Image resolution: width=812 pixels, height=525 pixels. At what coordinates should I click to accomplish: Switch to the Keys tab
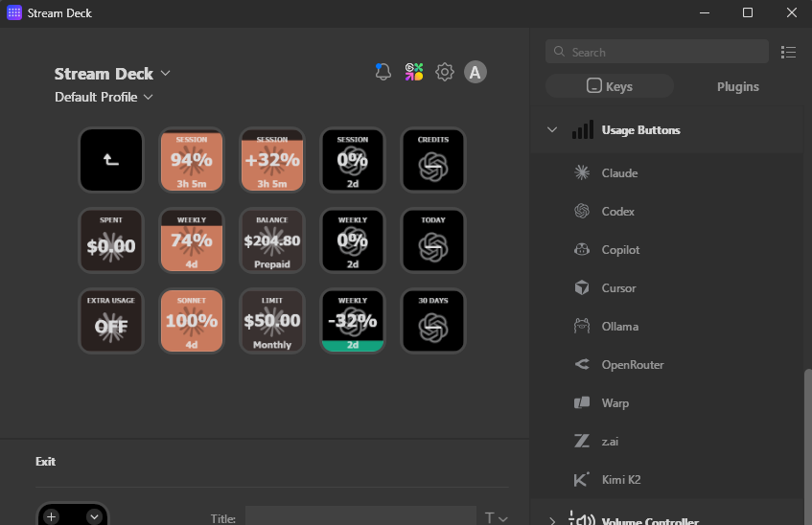(610, 86)
